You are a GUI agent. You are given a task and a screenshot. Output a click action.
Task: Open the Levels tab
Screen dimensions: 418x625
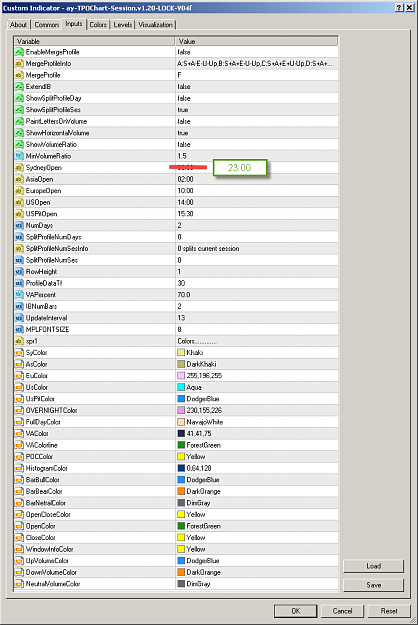click(123, 25)
